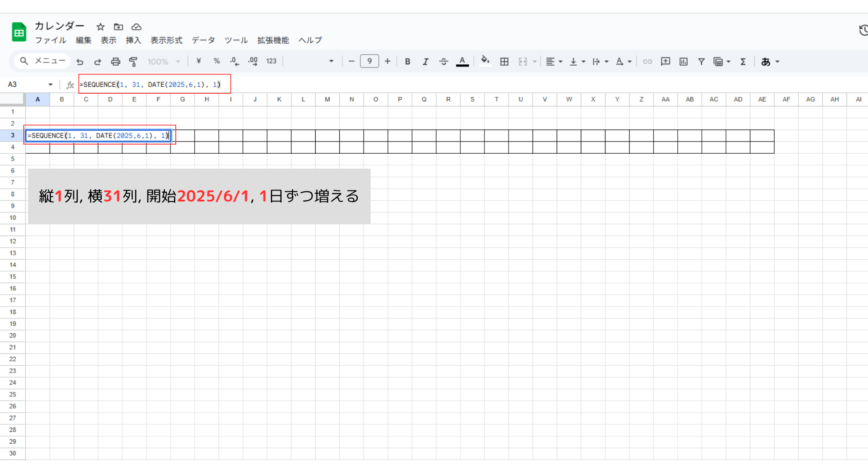Image resolution: width=868 pixels, height=473 pixels.
Task: Open the font family dropdown
Action: pyautogui.click(x=310, y=61)
